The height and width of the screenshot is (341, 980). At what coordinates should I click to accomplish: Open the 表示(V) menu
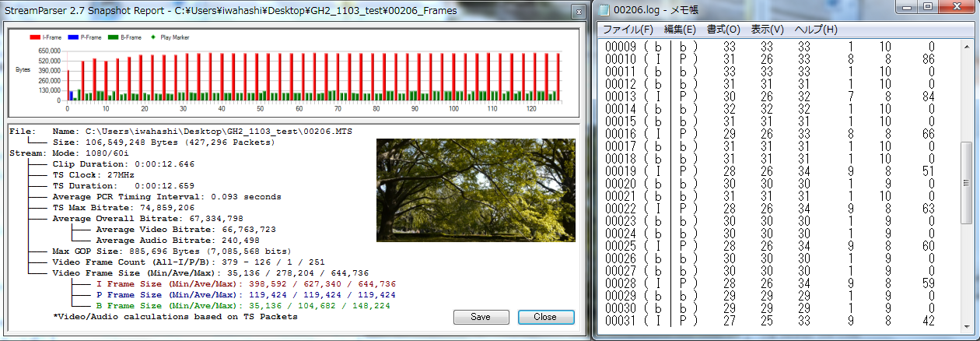tap(767, 30)
